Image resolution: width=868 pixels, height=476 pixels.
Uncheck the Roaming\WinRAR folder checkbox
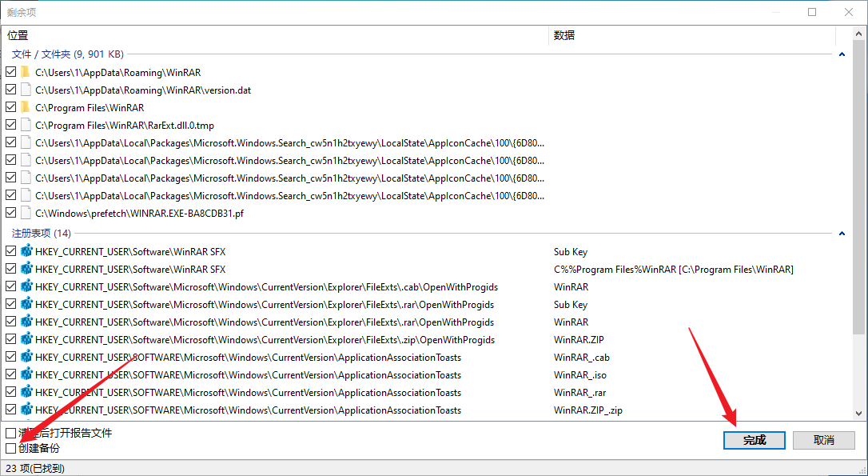pos(10,72)
